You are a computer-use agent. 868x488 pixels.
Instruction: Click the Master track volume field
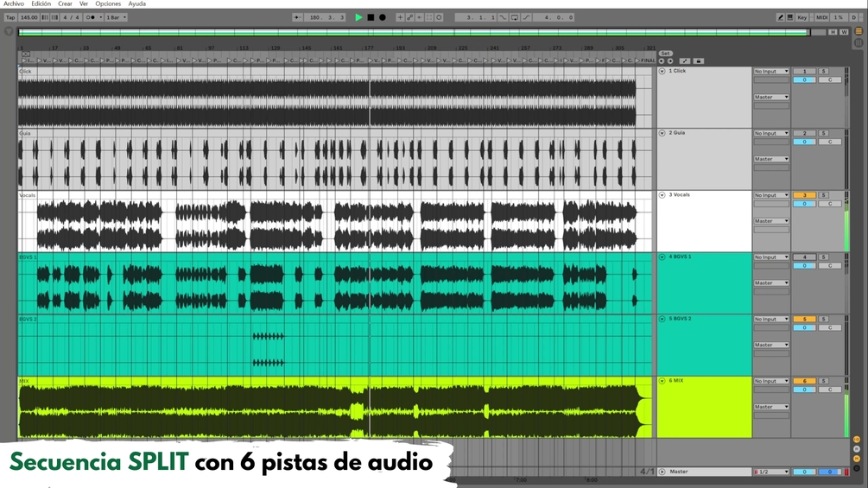pyautogui.click(x=804, y=472)
